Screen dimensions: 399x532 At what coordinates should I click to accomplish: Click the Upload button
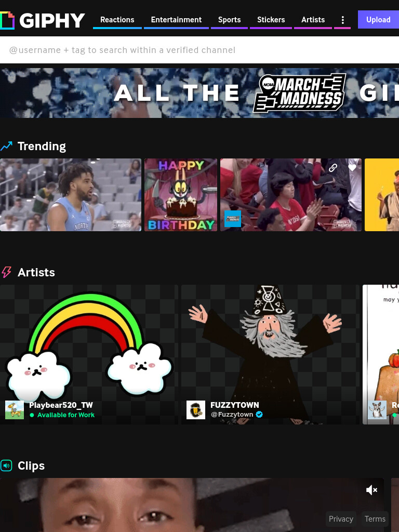[x=378, y=20]
